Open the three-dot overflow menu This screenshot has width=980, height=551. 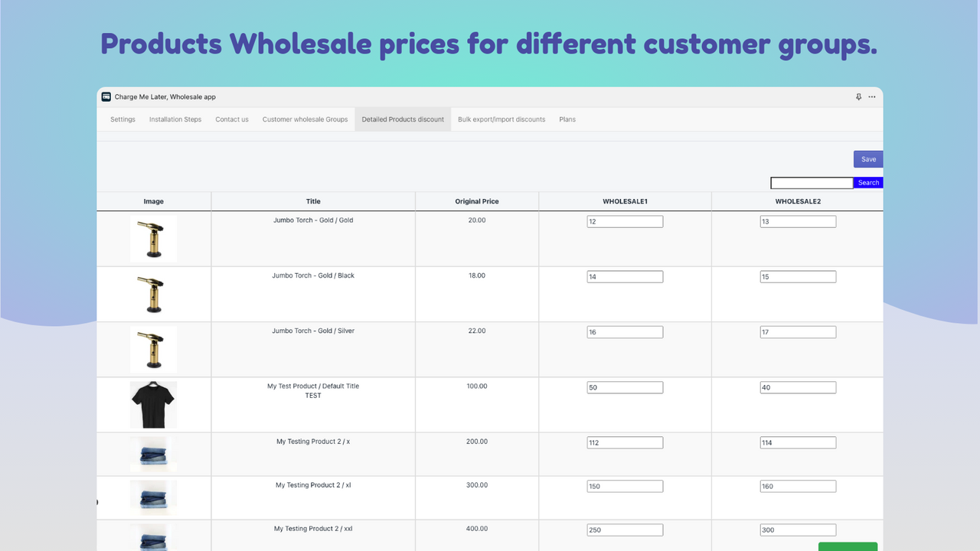pos(872,96)
